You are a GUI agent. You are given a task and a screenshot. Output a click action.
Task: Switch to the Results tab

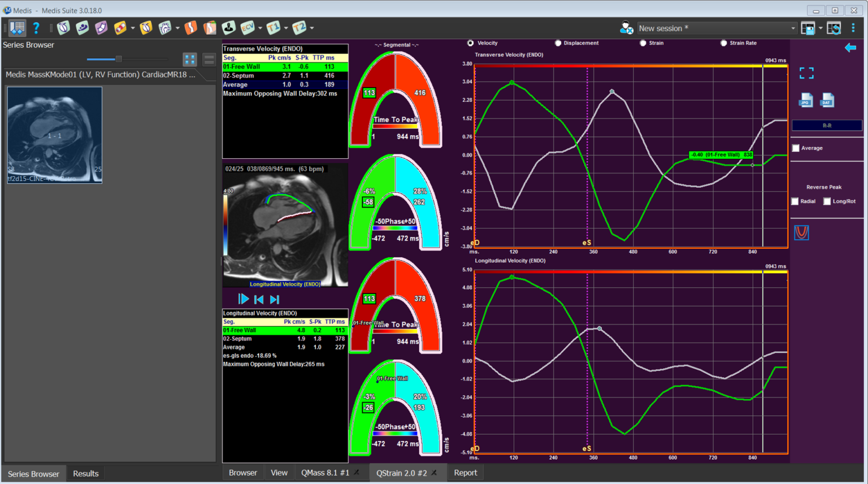pyautogui.click(x=85, y=473)
